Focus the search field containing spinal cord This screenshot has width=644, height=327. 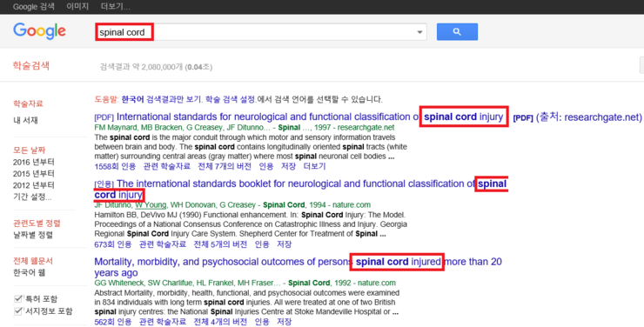pyautogui.click(x=261, y=32)
